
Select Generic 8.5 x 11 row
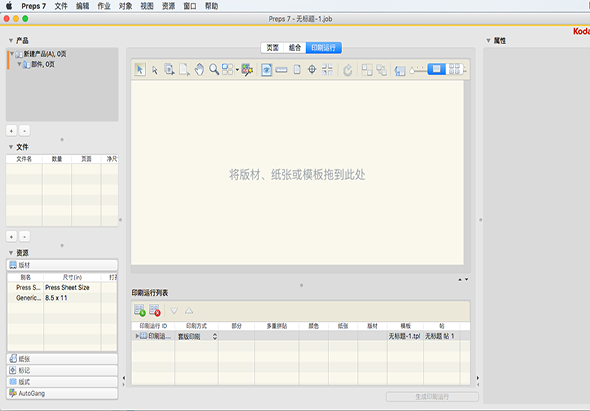coord(62,298)
